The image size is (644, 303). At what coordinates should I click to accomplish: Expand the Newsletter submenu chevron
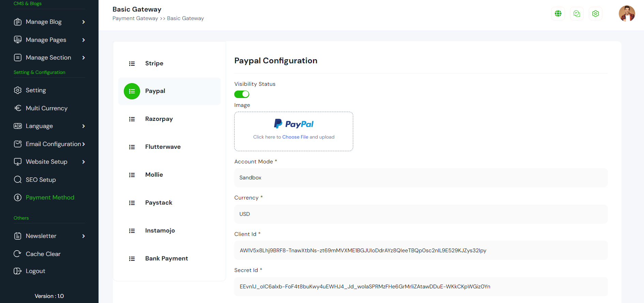[84, 236]
